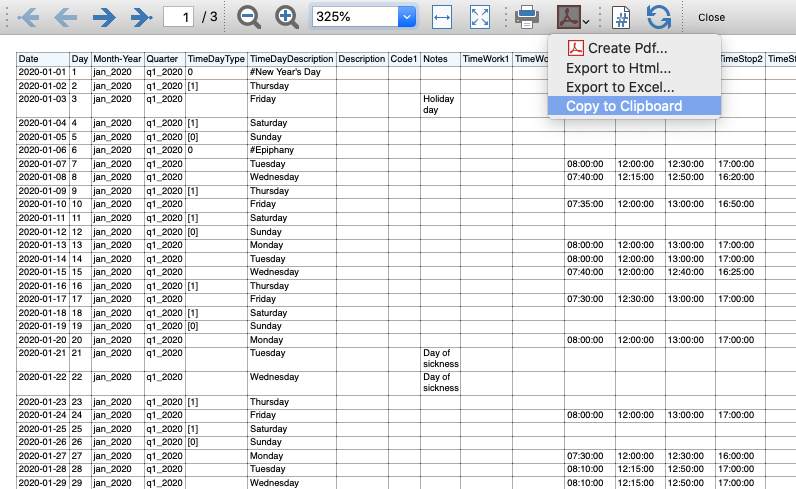The image size is (796, 489).
Task: Select Export to Html... option
Action: tap(635, 68)
